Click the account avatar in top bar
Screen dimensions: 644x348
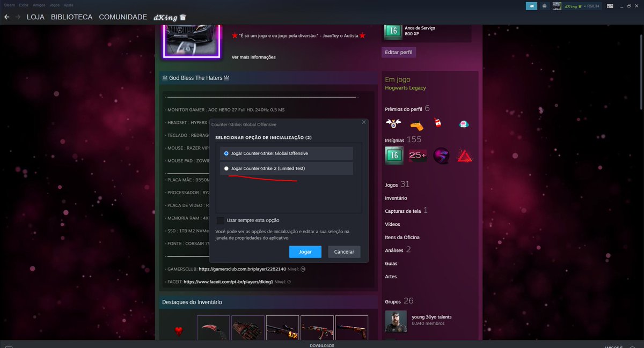coord(557,6)
